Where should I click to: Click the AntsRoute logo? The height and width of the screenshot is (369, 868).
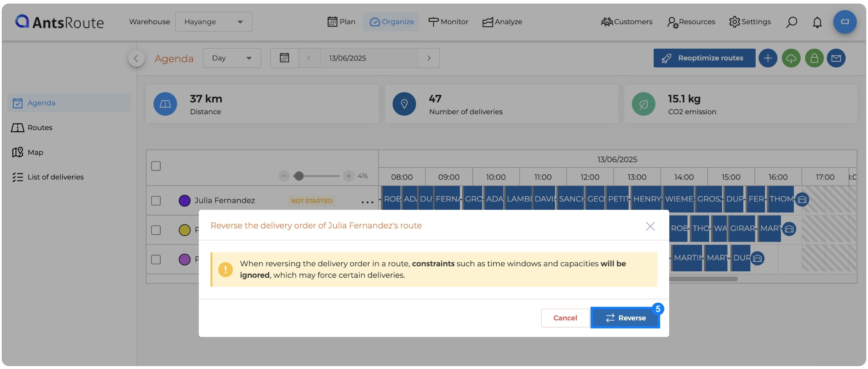(x=59, y=22)
